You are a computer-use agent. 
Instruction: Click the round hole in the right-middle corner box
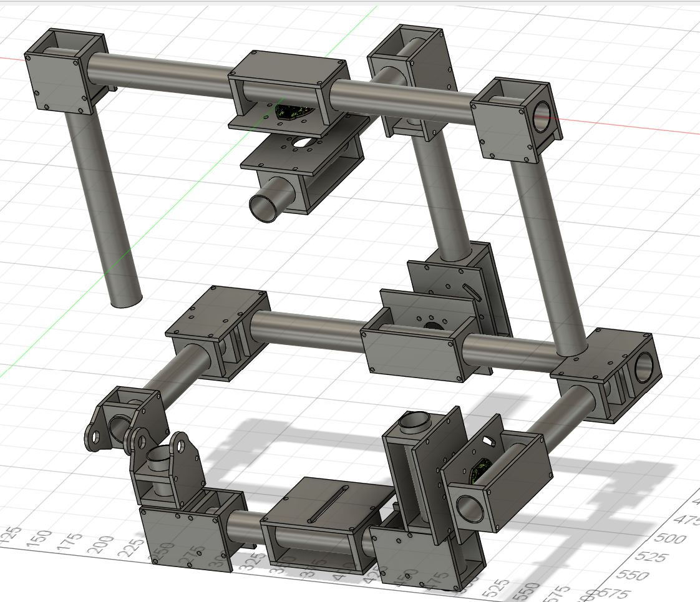click(643, 367)
